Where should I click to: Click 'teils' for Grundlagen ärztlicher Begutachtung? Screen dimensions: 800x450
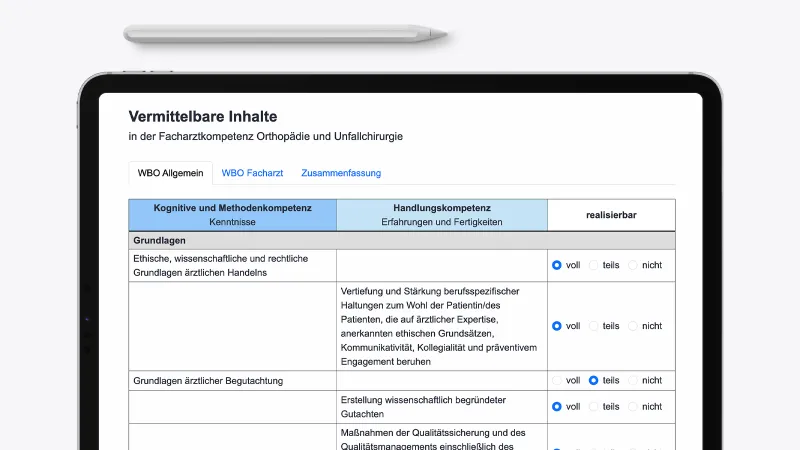[x=594, y=381]
